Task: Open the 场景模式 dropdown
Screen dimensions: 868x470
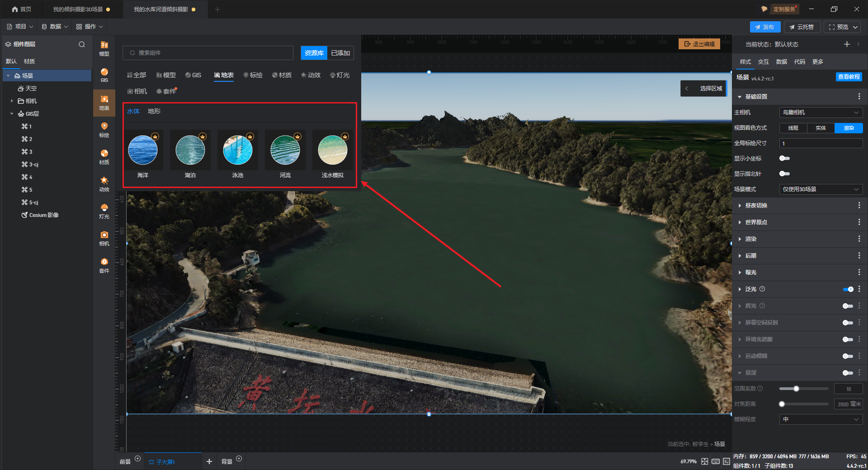Action: pos(821,189)
